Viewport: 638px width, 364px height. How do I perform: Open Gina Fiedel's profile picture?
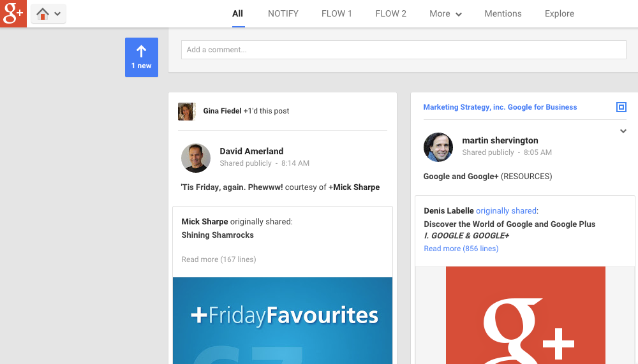click(187, 112)
